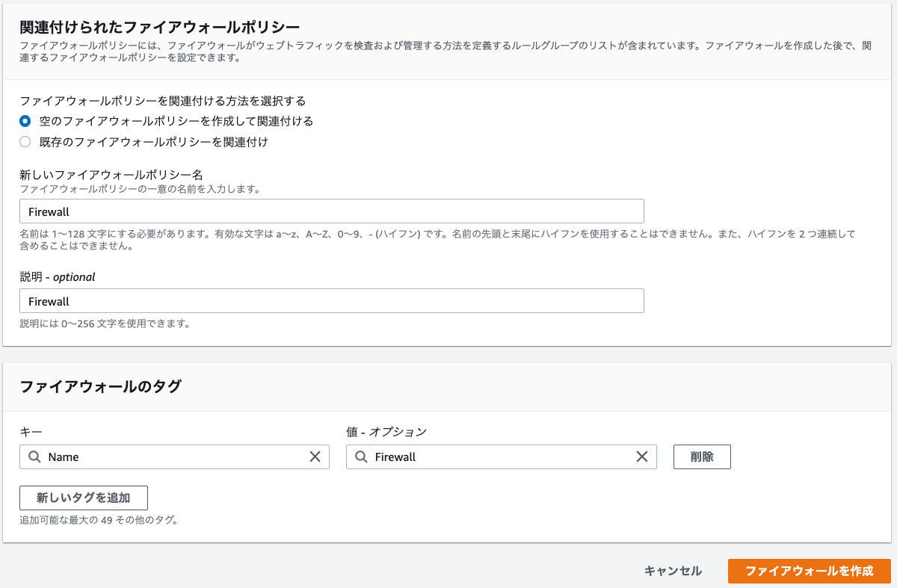Remove the tag with 削除 button
The image size is (897, 588).
coord(702,457)
